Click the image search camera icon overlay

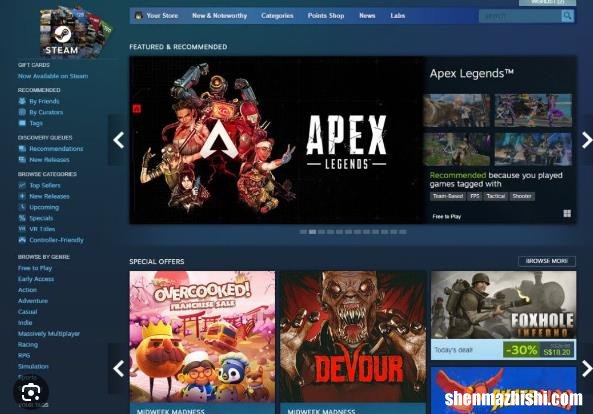[x=31, y=392]
